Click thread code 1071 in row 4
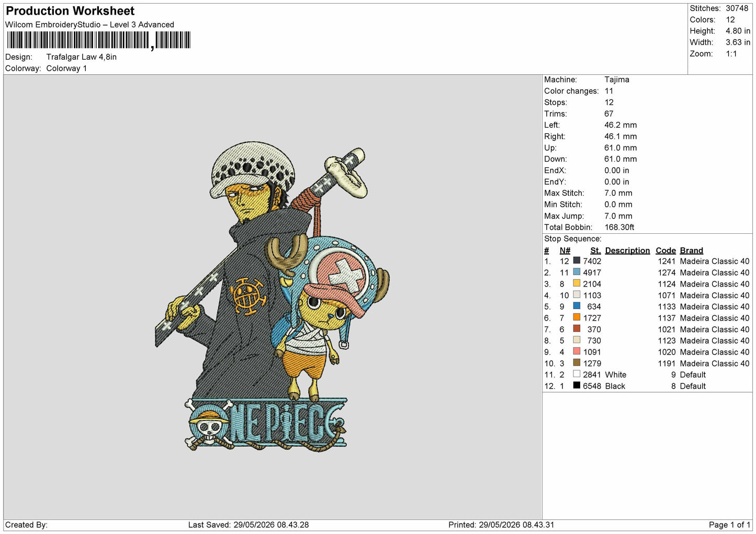 pyautogui.click(x=667, y=296)
